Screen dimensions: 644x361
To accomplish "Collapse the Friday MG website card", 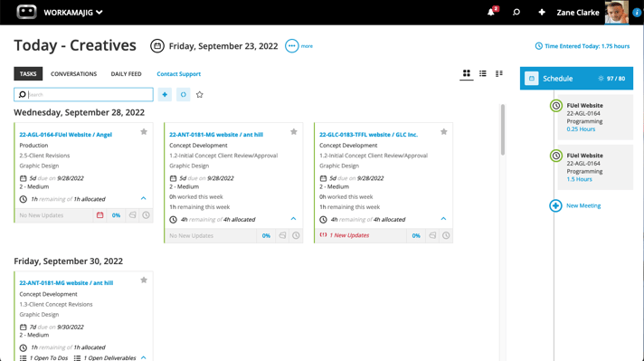I will [x=143, y=357].
